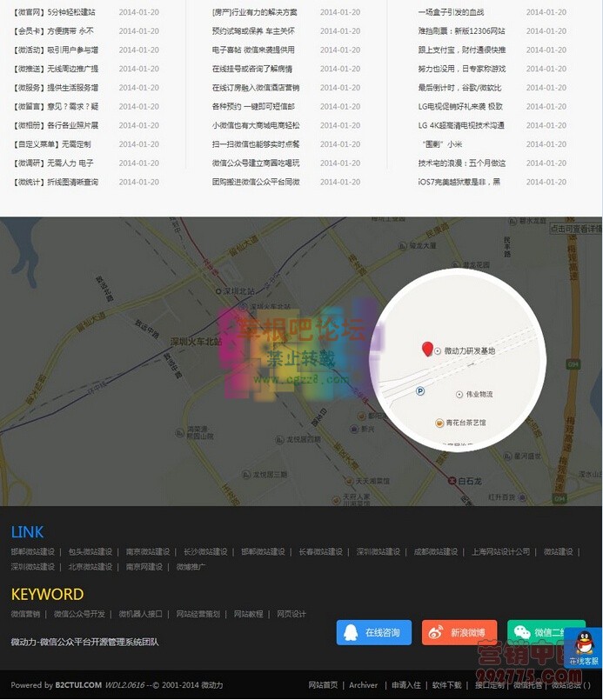The image size is (603, 700).
Task: Open article 【会员卡】方便携带 永不
Action: point(53,31)
